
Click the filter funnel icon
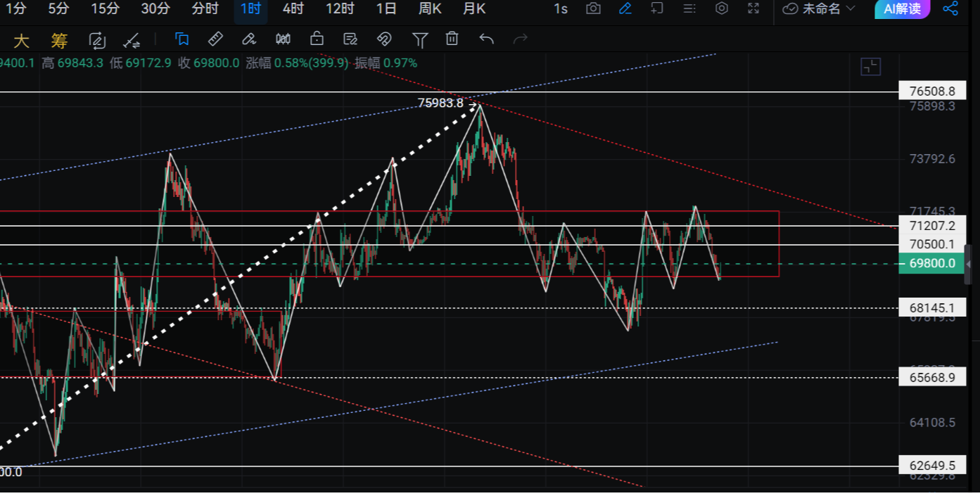(x=420, y=39)
